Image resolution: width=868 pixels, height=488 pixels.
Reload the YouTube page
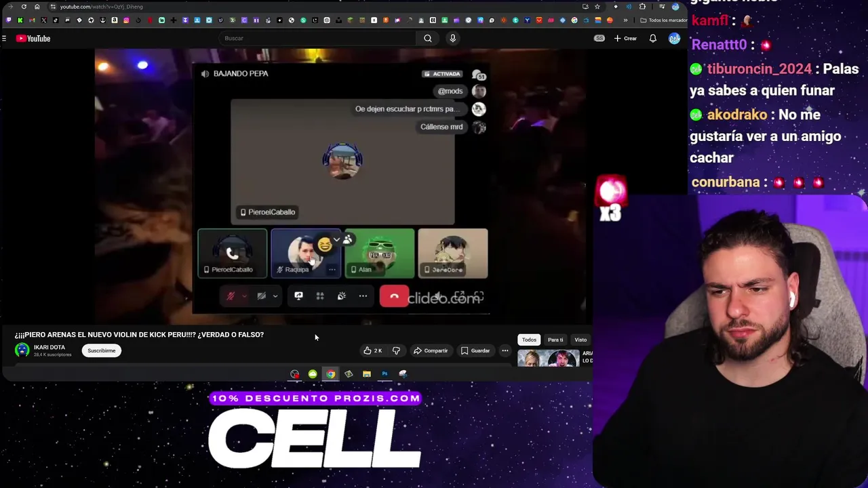[24, 7]
